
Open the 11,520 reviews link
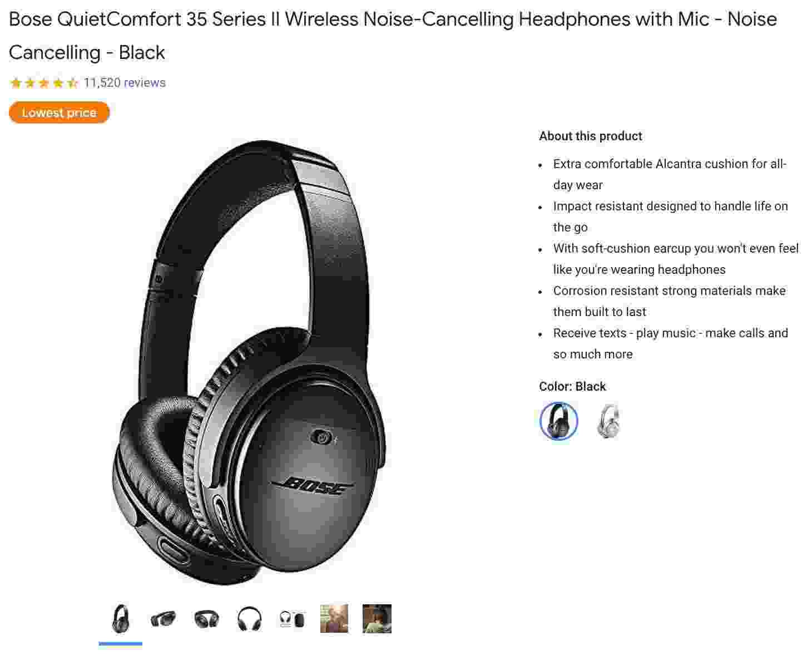pos(125,83)
